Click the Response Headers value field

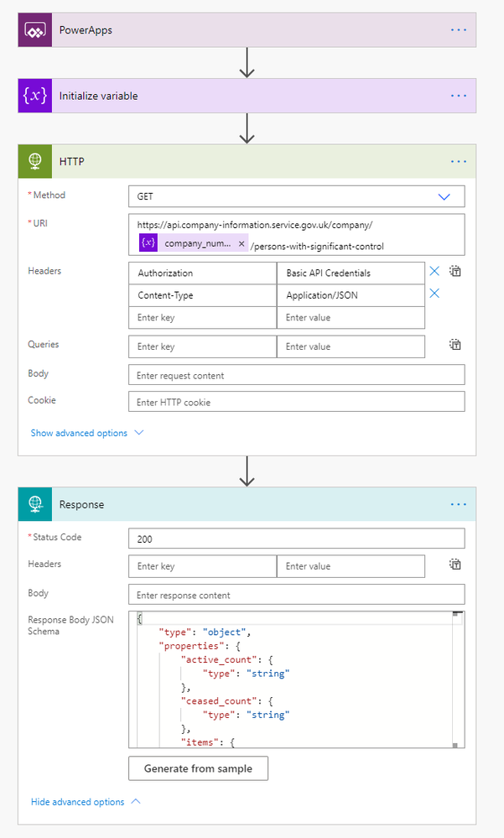[x=351, y=566]
